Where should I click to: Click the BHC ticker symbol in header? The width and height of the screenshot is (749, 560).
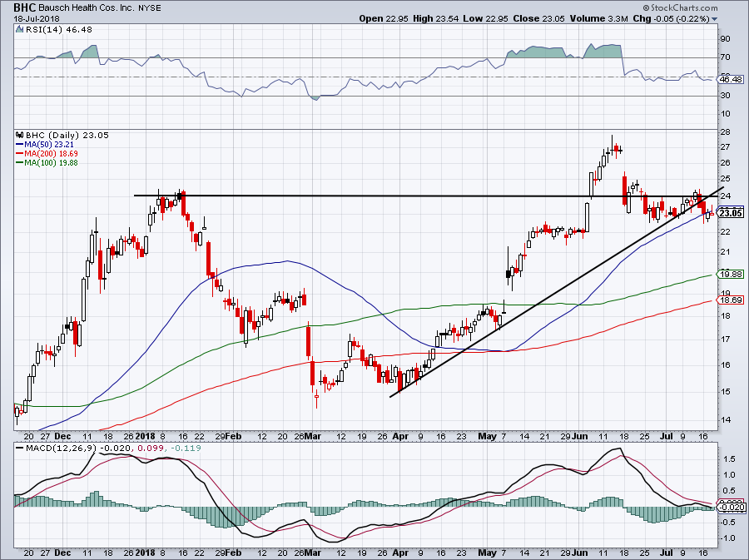(x=22, y=7)
